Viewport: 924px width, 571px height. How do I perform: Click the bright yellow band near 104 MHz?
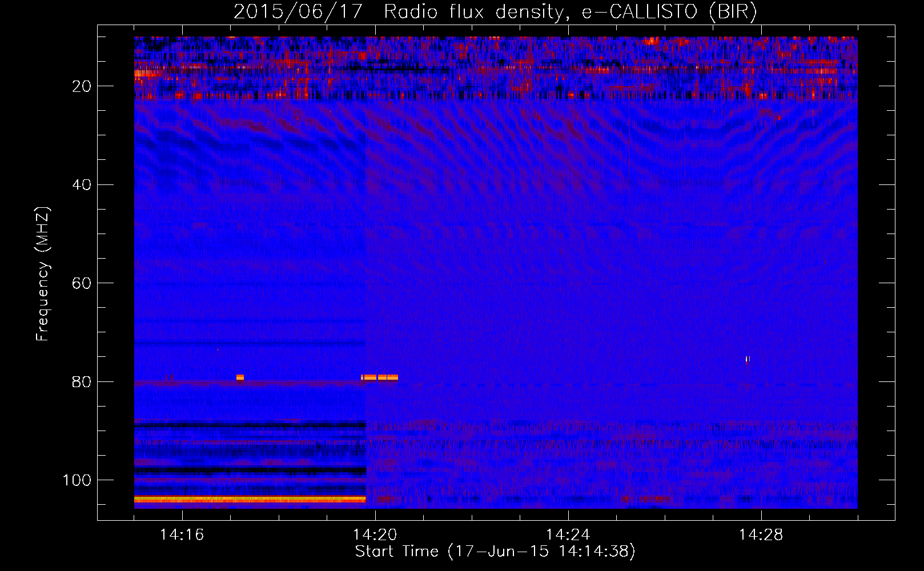(250, 499)
